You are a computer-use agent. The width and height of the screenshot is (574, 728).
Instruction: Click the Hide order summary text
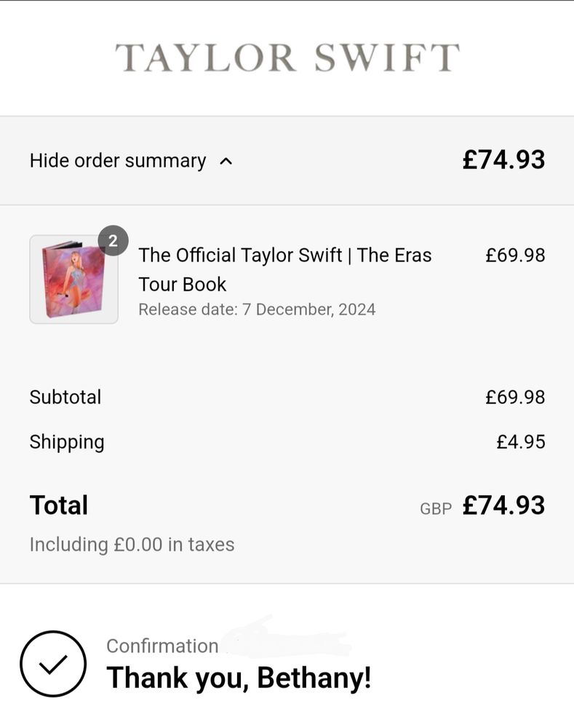pos(117,161)
